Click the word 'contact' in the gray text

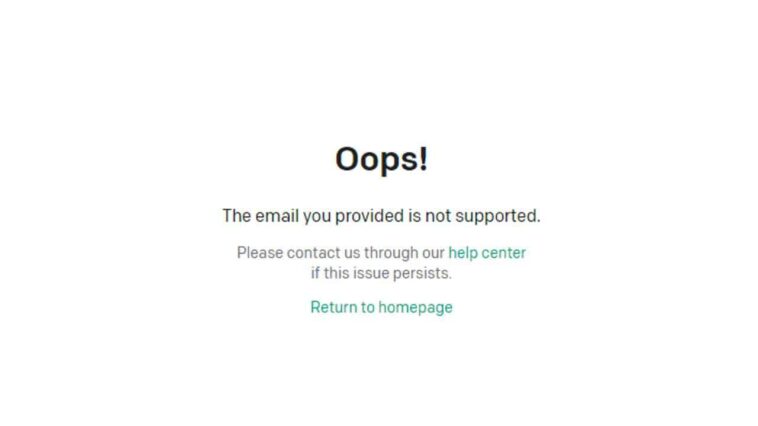click(x=313, y=252)
